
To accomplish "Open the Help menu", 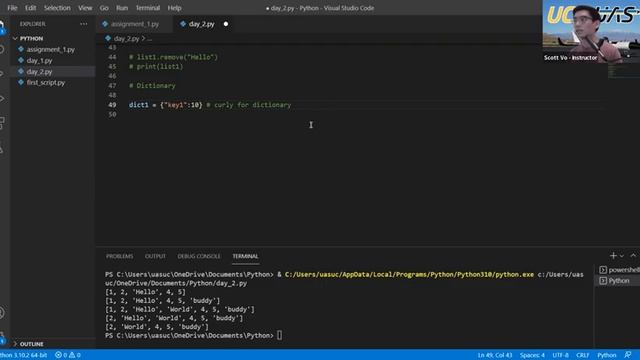I will coord(174,8).
